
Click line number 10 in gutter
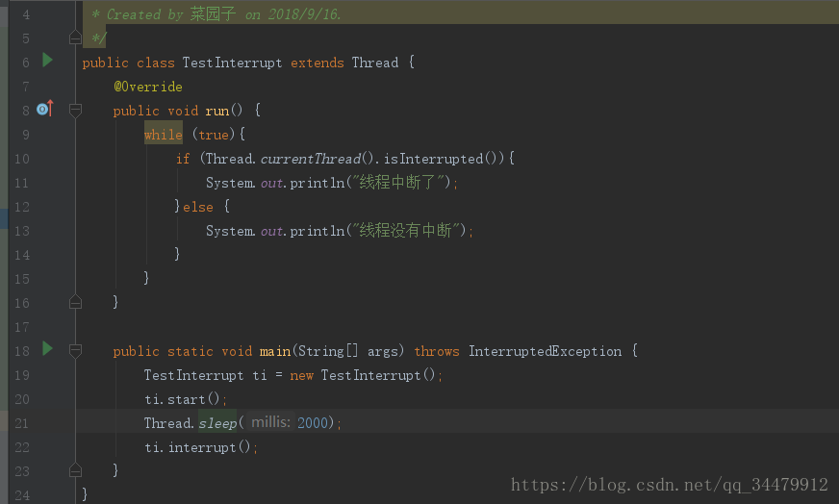tap(22, 159)
